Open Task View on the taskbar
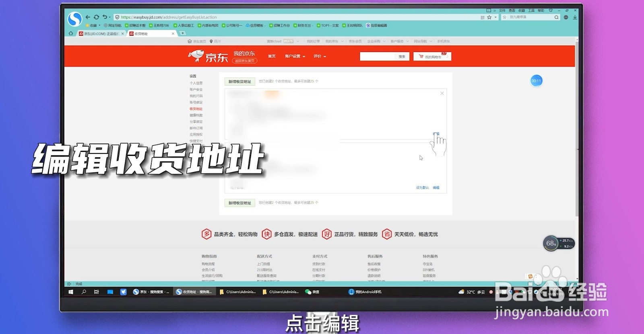Image resolution: width=644 pixels, height=334 pixels. tap(97, 292)
